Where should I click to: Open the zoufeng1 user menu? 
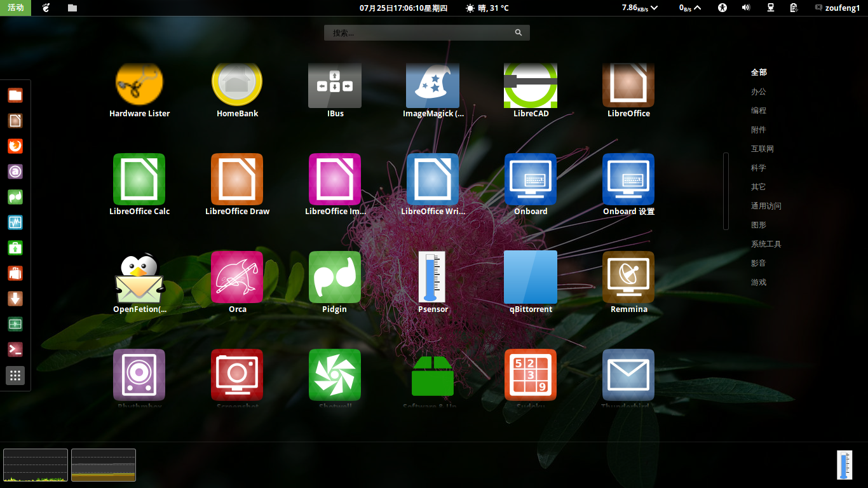837,8
